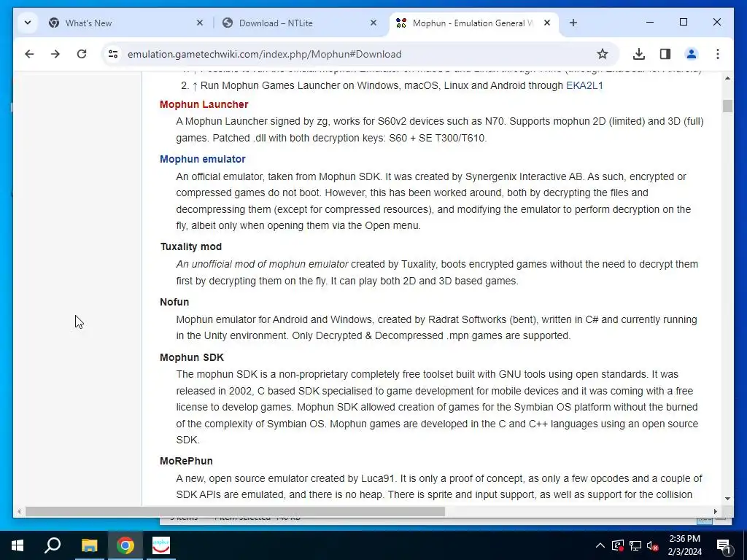
Task: Click the Tuxality mod heading
Action: [x=190, y=246]
